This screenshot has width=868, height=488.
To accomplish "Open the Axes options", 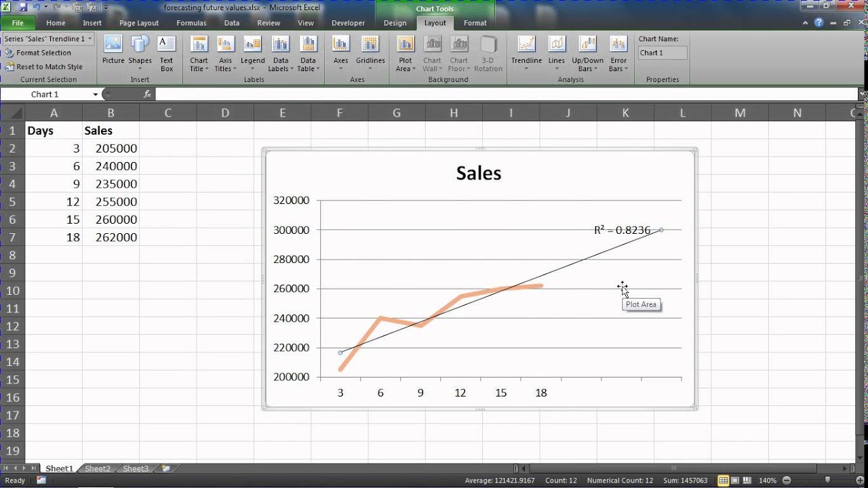I will coord(340,54).
